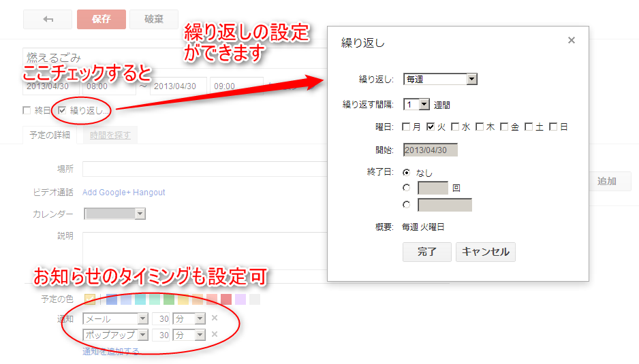This screenshot has width=639, height=364.
Task: Remove the メール notification row
Action: click(214, 318)
